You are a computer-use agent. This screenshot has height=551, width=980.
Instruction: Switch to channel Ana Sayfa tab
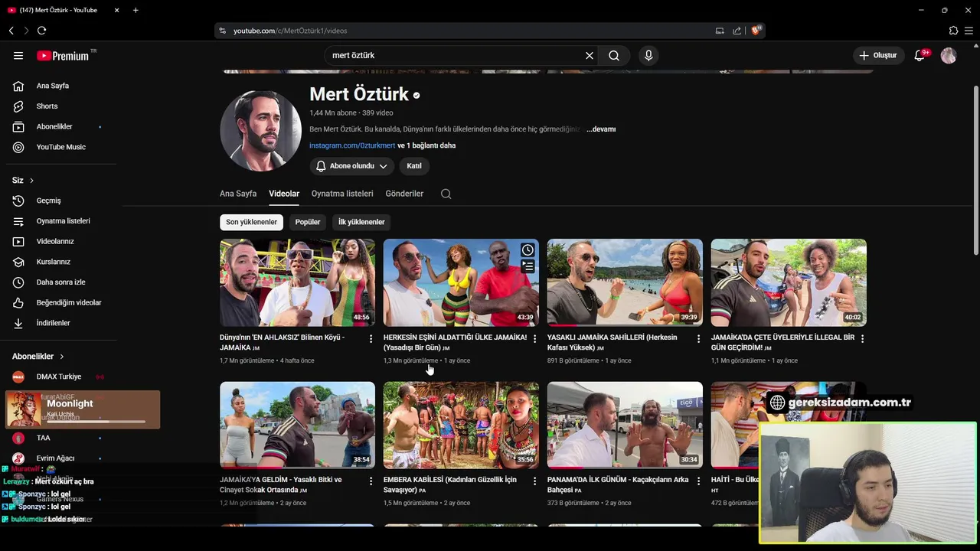point(238,194)
